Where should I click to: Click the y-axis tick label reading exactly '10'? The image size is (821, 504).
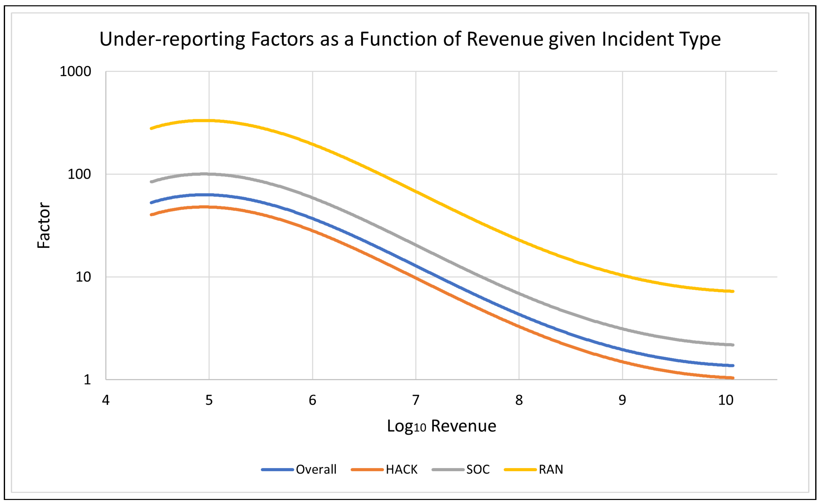point(83,277)
